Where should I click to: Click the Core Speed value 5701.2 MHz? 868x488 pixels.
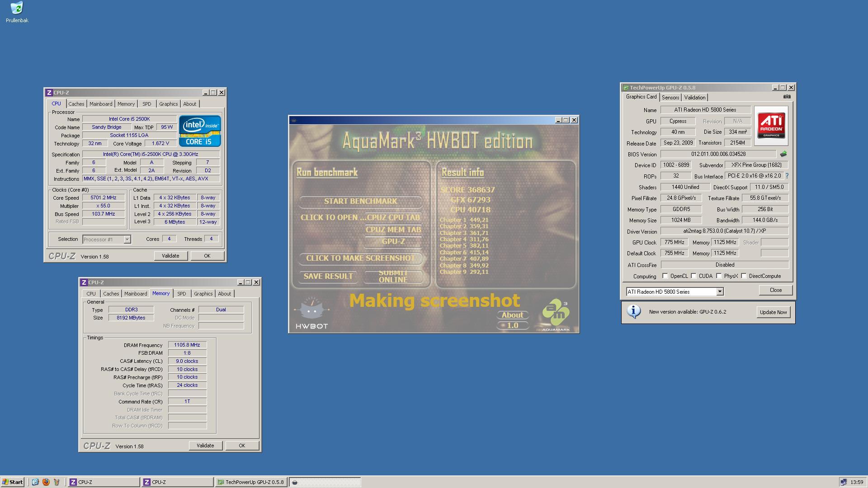[104, 198]
